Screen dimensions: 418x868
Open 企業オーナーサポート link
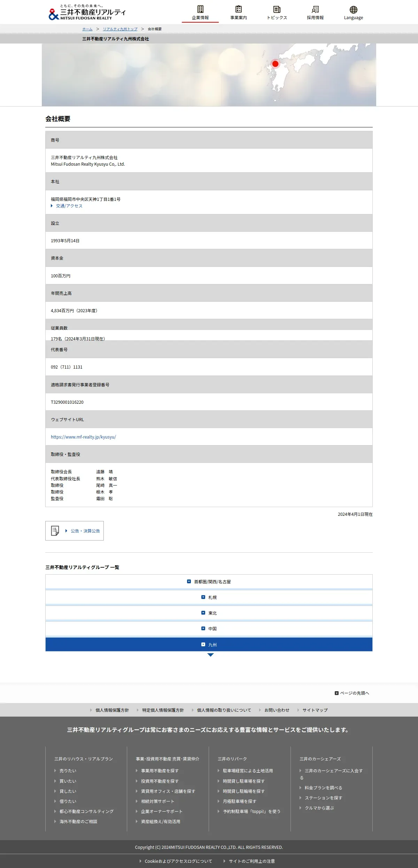pyautogui.click(x=162, y=811)
